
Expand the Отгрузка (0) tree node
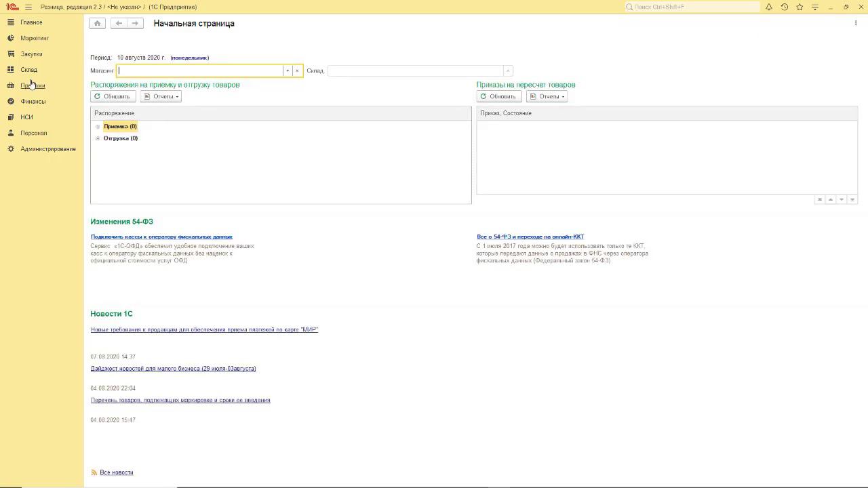tap(98, 138)
